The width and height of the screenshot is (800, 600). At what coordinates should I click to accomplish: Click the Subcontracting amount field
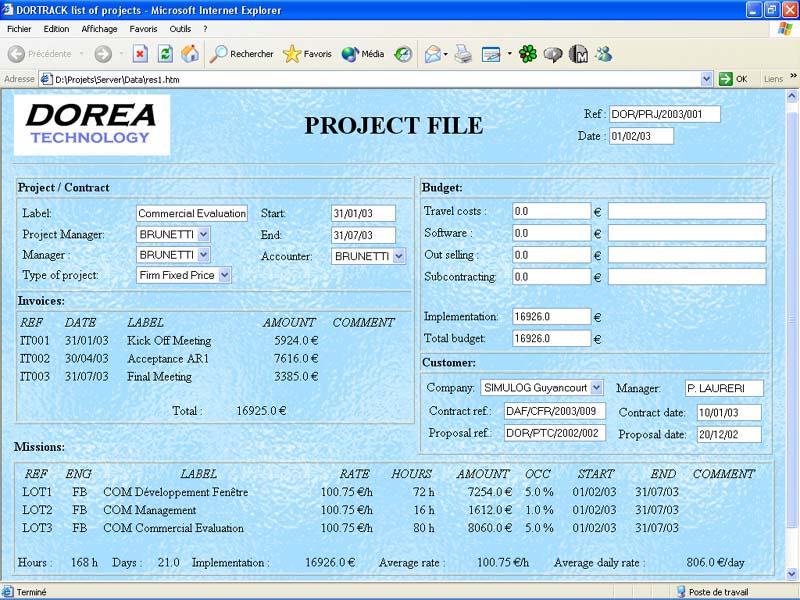552,277
